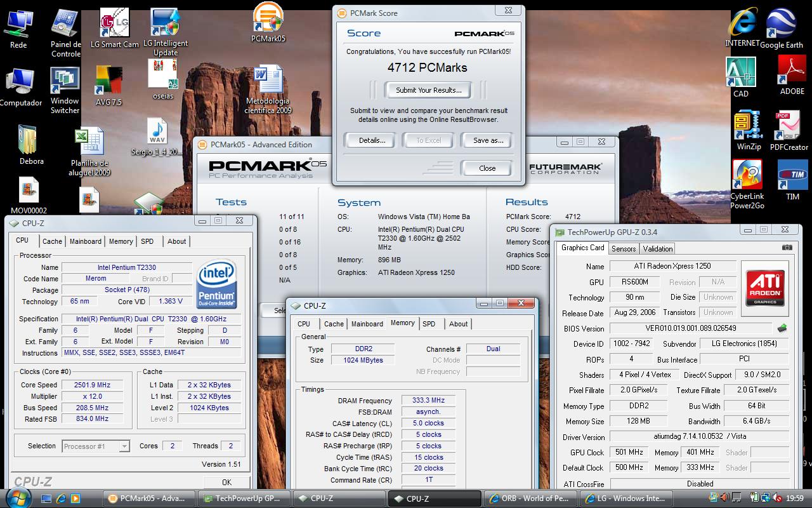Launch the TIM desktop shortcut

click(x=792, y=180)
